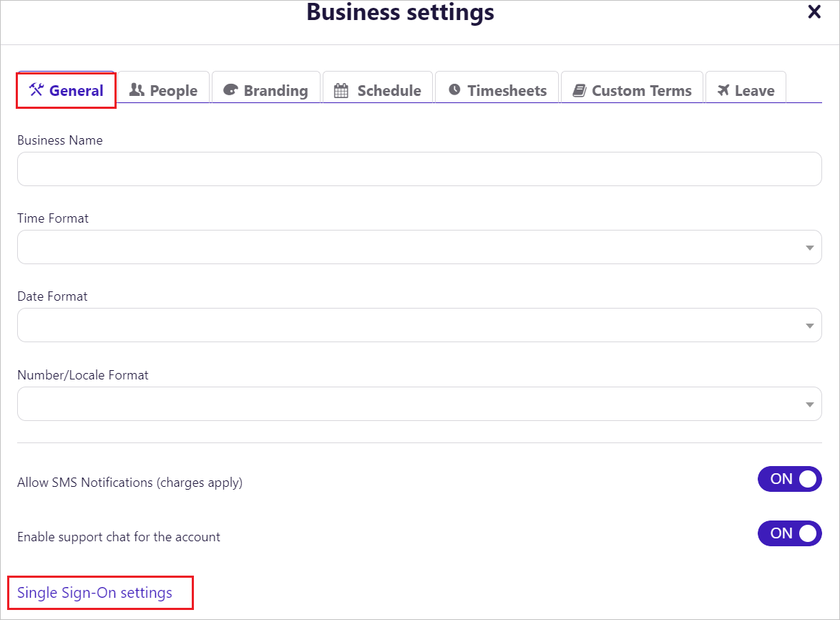Open the Number/Locale Format dropdown
This screenshot has width=840, height=620.
809,404
